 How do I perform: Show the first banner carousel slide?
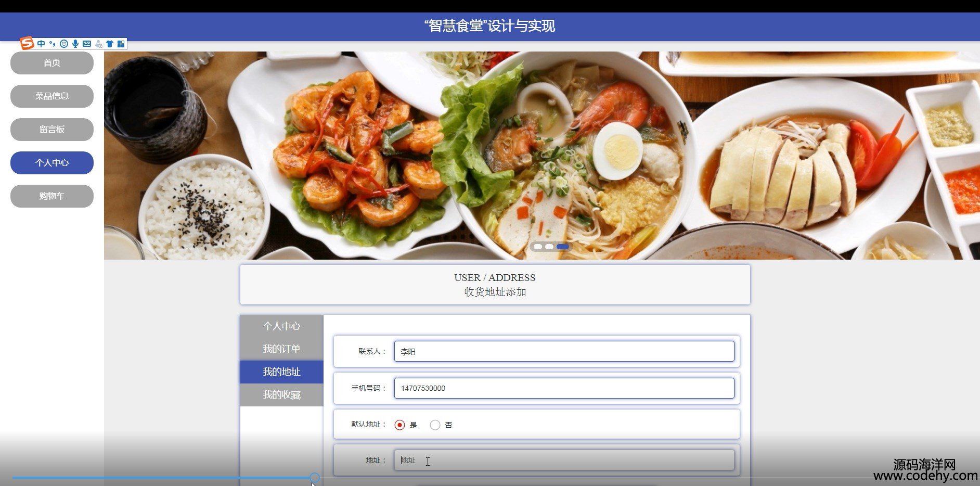point(538,247)
